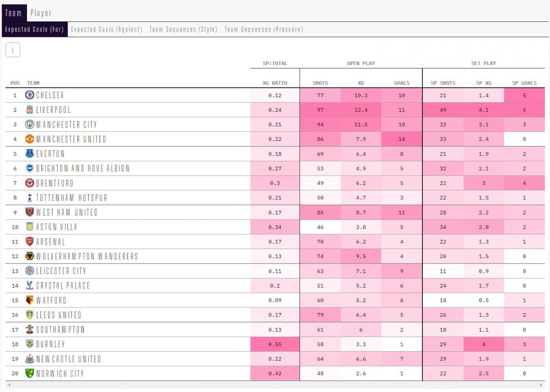Open Expected Goals (Against) tab
Viewport: 550px width, 392px height.
pyautogui.click(x=106, y=29)
